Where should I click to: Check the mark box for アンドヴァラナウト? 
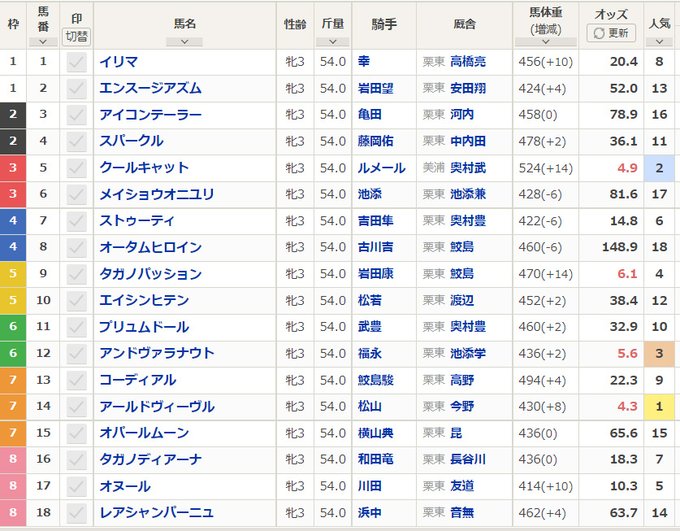pos(76,353)
